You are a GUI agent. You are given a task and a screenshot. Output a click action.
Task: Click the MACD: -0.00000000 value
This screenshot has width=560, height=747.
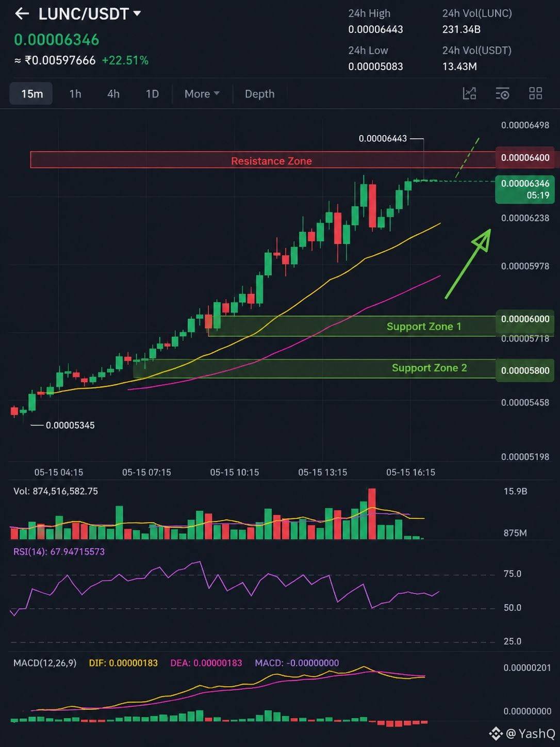297,663
